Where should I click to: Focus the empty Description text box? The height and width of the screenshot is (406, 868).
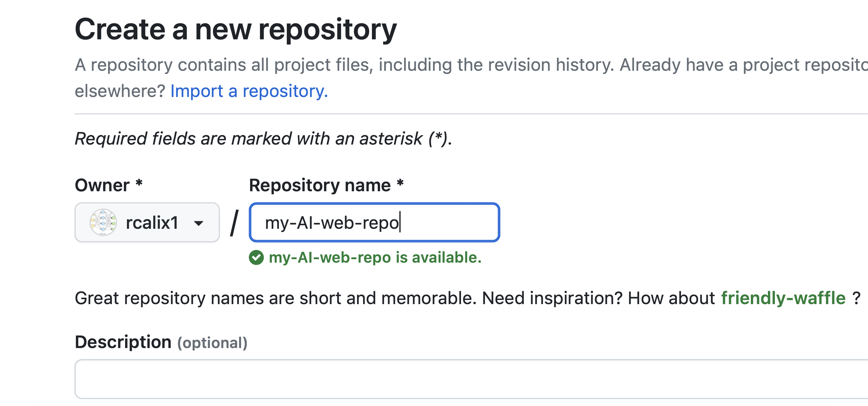471,379
